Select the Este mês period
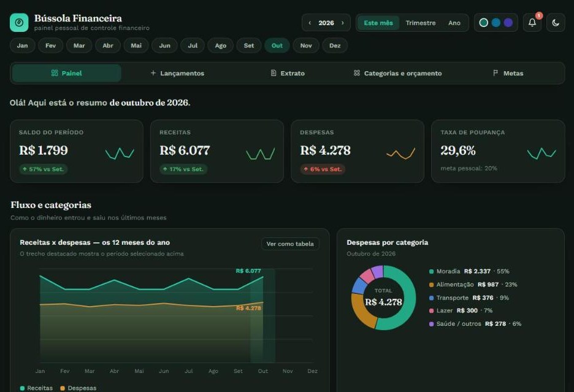Screen dimensions: 574x392 tap(378, 23)
